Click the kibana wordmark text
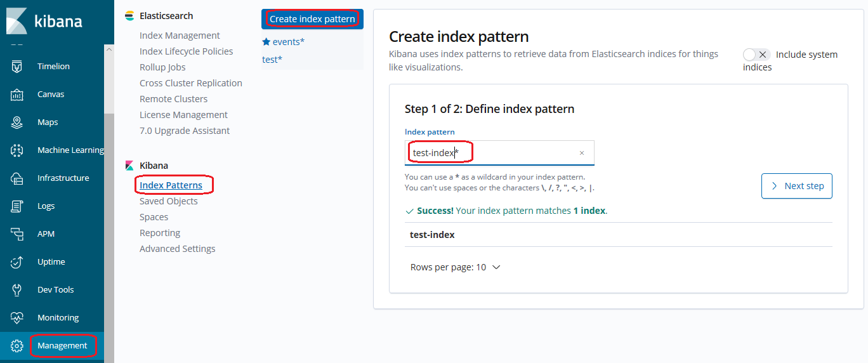The height and width of the screenshot is (363, 868). pos(58,21)
